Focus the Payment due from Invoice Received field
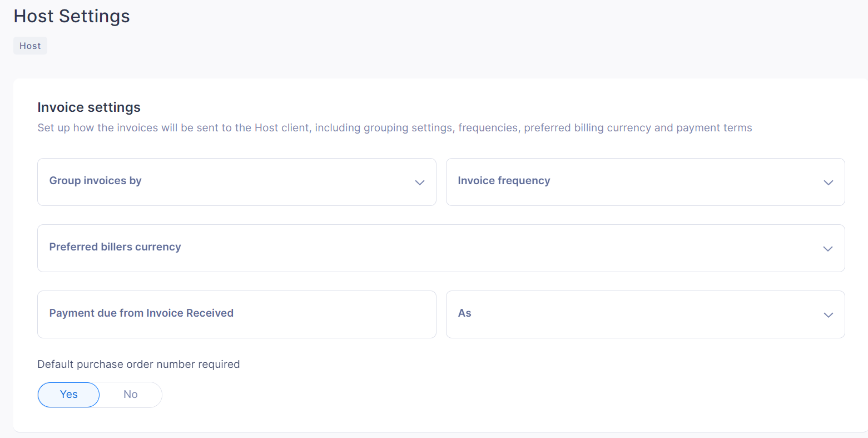This screenshot has height=438, width=868. pos(237,314)
